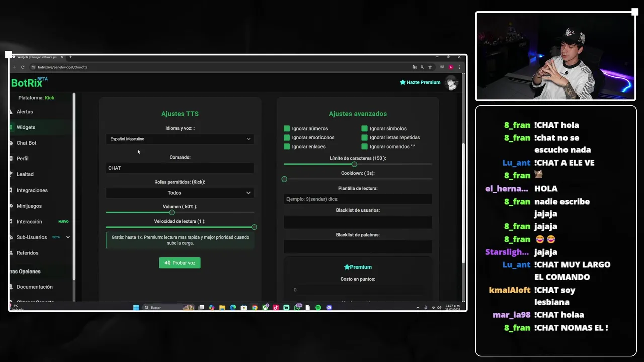Open WhatsApp from the taskbar
This screenshot has height=362, width=644.
pos(297,307)
